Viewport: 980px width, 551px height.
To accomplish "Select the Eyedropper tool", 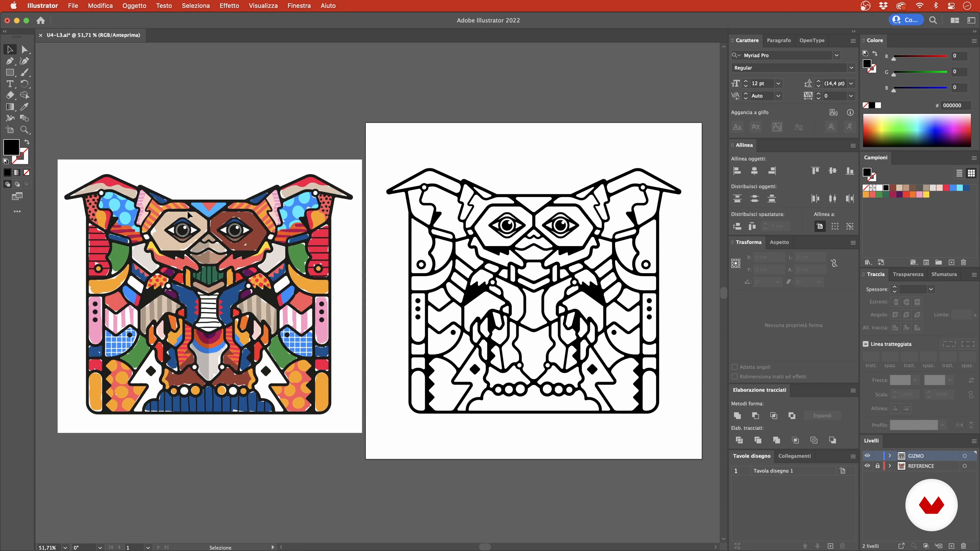I will coord(24,107).
